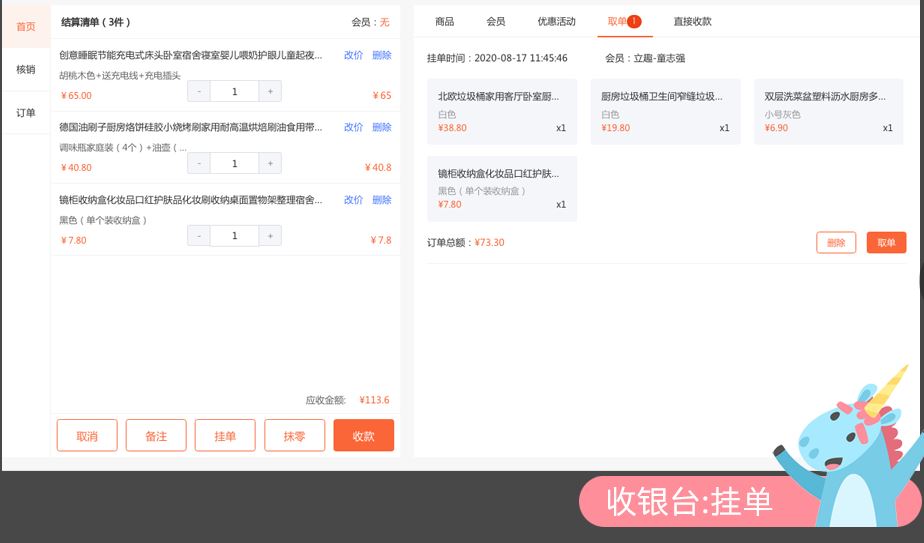Decrease quantity of the 7.80 storage box item
The width and height of the screenshot is (924, 543).
pos(198,235)
